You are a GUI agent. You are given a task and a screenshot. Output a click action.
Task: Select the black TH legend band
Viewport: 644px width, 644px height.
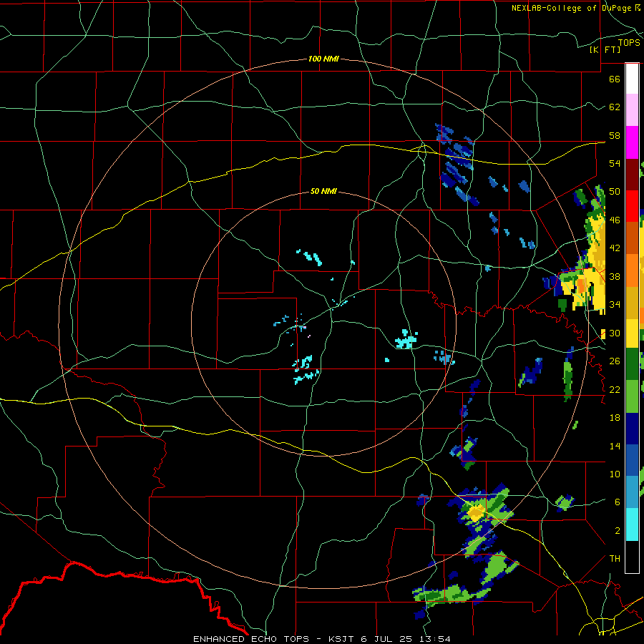(x=632, y=557)
